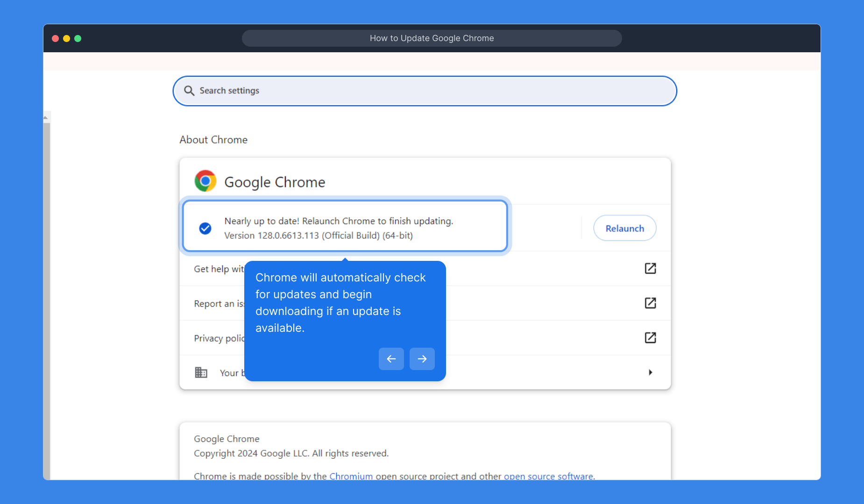Viewport: 864px width, 504px height.
Task: Go to the next tooltip step arrow
Action: coord(422,359)
